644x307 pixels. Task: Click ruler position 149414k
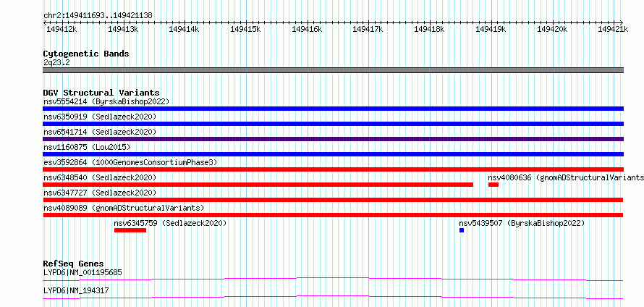[x=184, y=29]
